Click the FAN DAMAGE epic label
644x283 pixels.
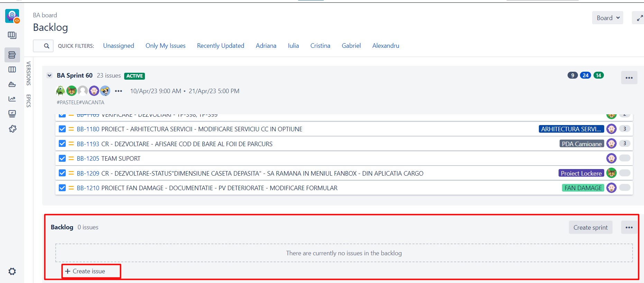(x=583, y=188)
